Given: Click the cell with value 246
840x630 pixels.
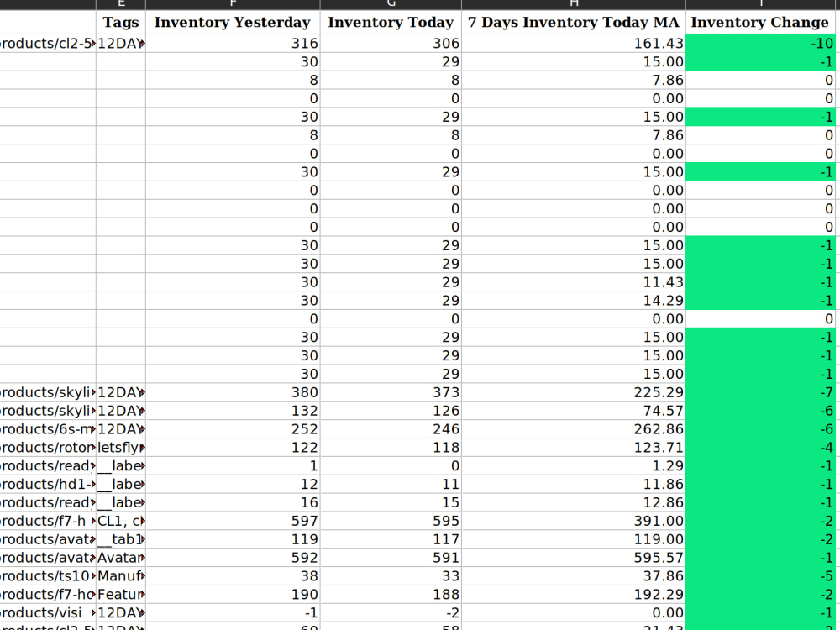Looking at the screenshot, I should click(391, 429).
